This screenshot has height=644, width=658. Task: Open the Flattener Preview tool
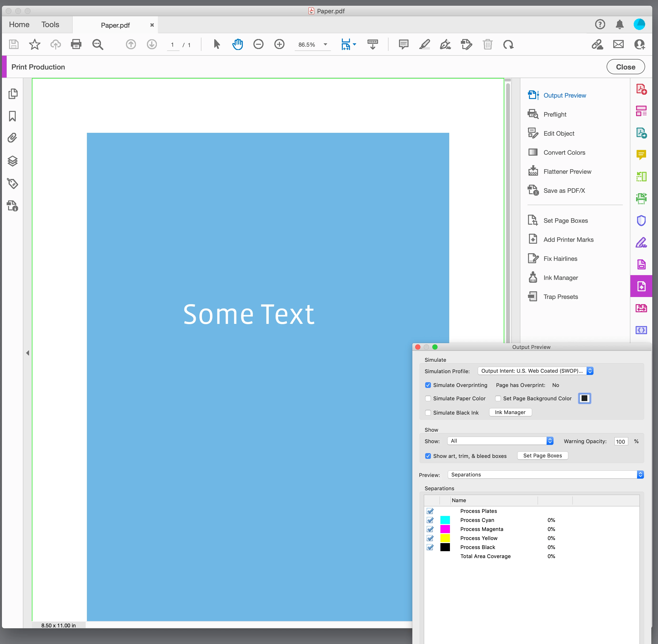[x=567, y=172]
